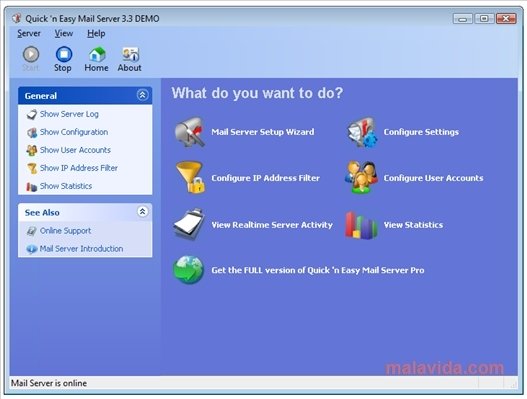Minimize the Mail Server window
Screen dimensions: 527x399
pos(463,18)
